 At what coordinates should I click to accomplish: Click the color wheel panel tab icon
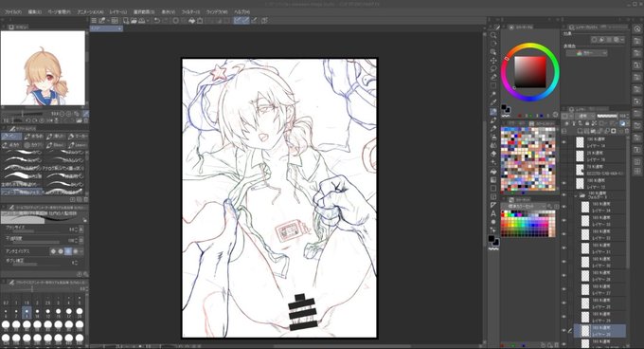tap(511, 28)
